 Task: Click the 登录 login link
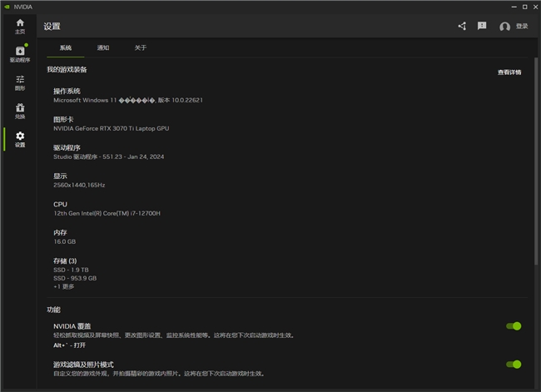pyautogui.click(x=522, y=27)
